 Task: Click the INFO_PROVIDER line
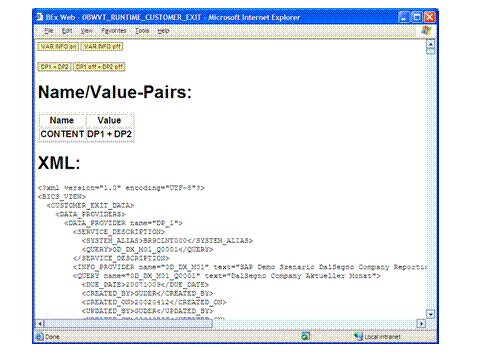click(250, 267)
